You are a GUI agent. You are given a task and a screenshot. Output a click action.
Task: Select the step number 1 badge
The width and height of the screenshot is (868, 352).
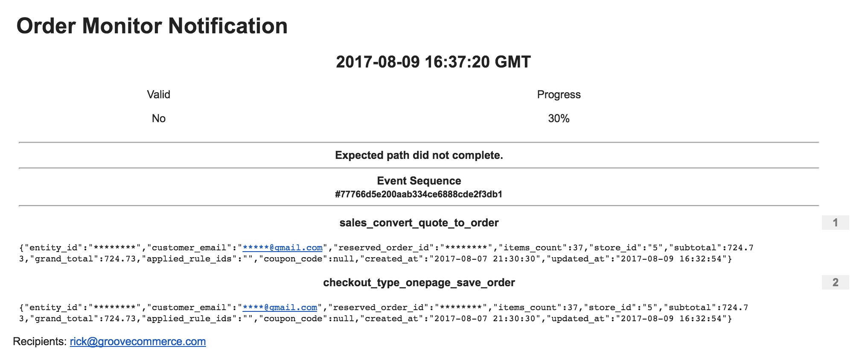[835, 223]
